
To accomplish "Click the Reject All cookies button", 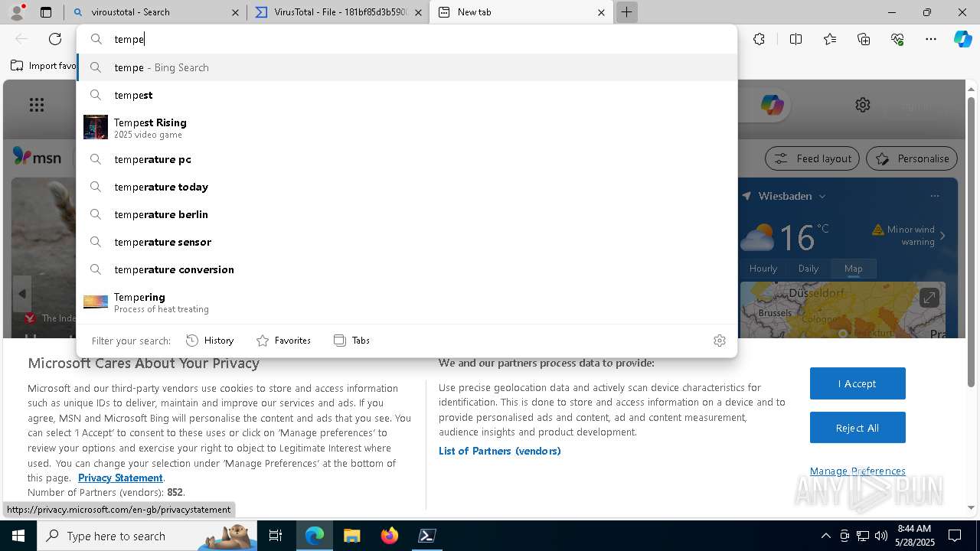I will [857, 428].
